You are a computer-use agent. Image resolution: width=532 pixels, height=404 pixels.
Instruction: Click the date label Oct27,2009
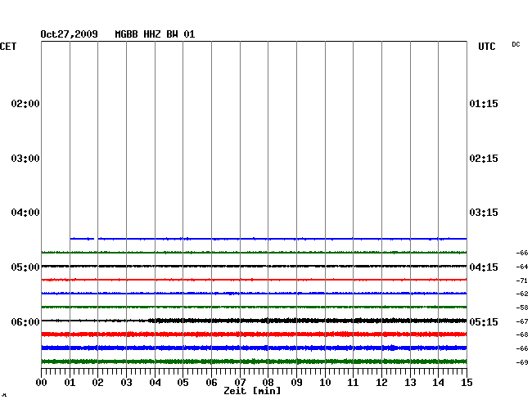(69, 34)
